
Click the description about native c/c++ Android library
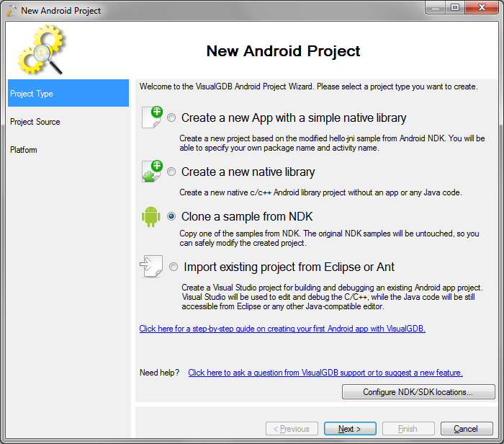(x=320, y=192)
